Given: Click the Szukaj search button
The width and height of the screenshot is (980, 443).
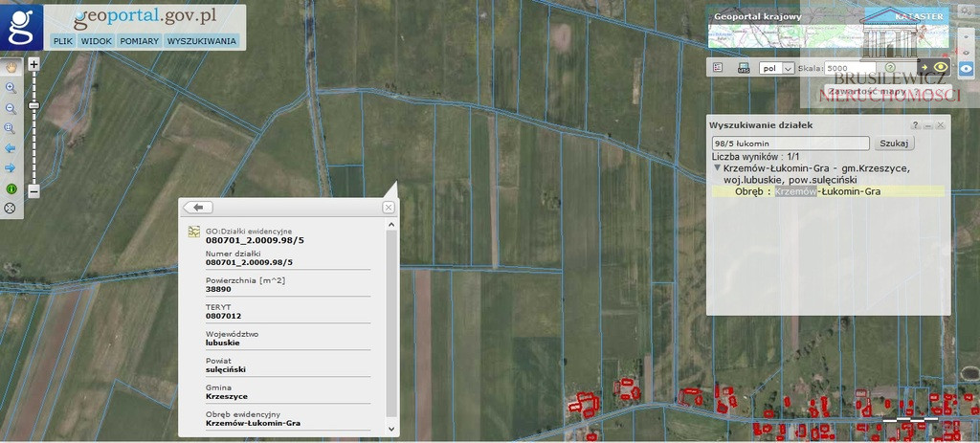Looking at the screenshot, I should 894,144.
